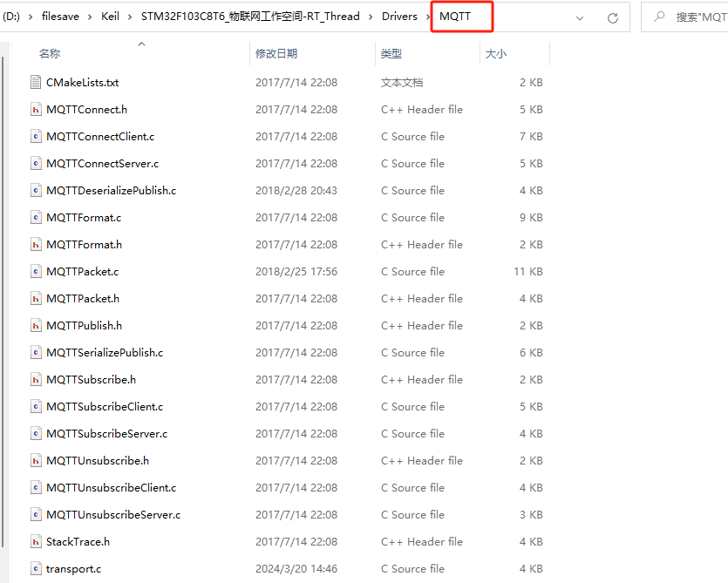This screenshot has width=728, height=583.
Task: Go to the Keil folder in breadcrumb
Action: (x=110, y=17)
